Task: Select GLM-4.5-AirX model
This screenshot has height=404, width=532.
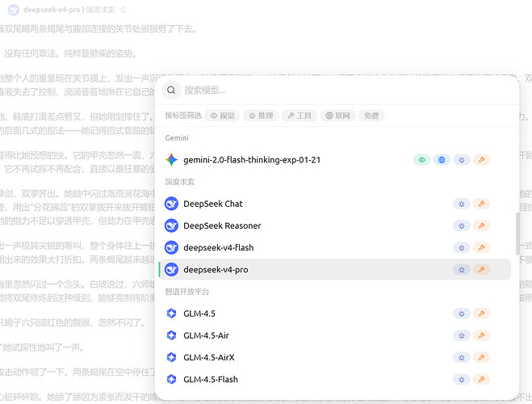Action: pos(335,357)
